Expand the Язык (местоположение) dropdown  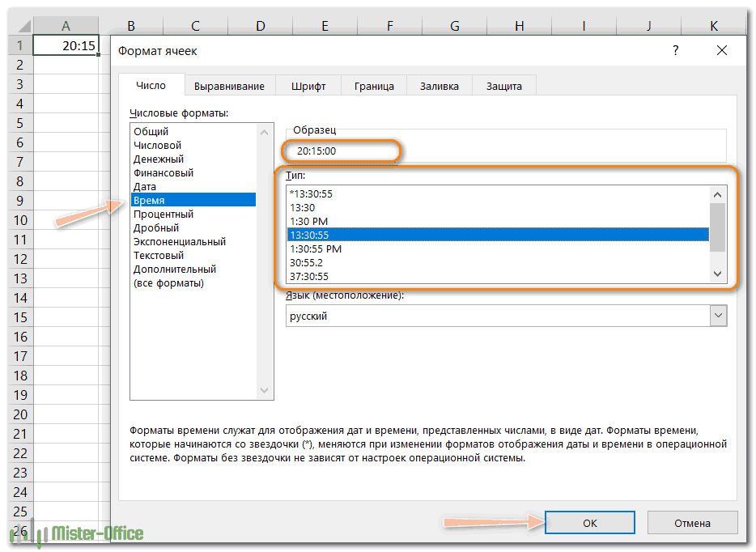pos(718,316)
